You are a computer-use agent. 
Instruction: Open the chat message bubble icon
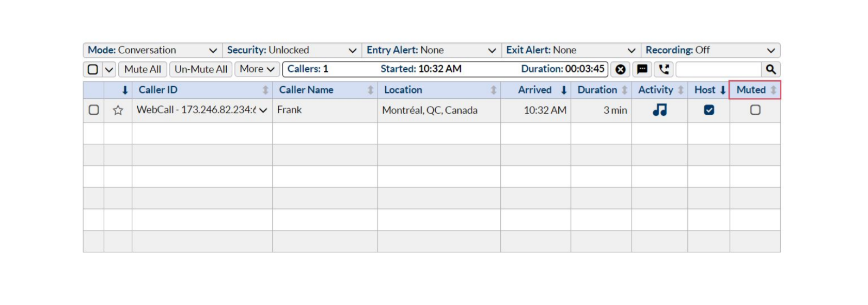(642, 69)
